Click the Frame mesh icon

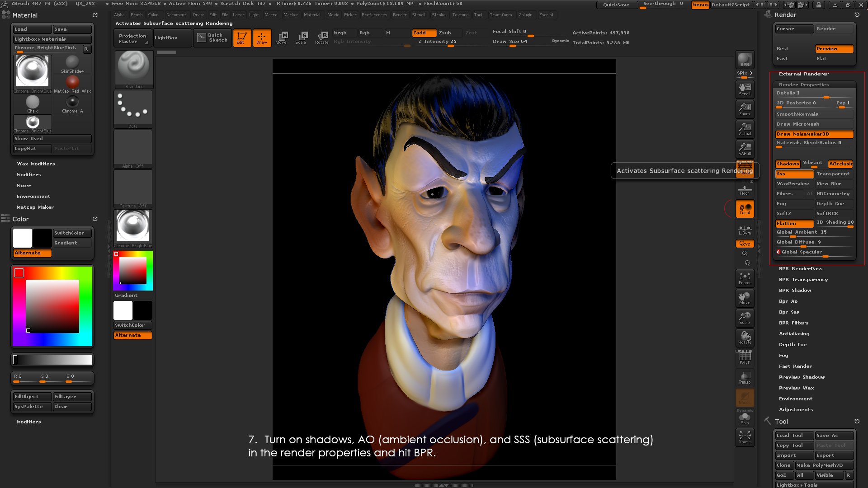coord(745,278)
